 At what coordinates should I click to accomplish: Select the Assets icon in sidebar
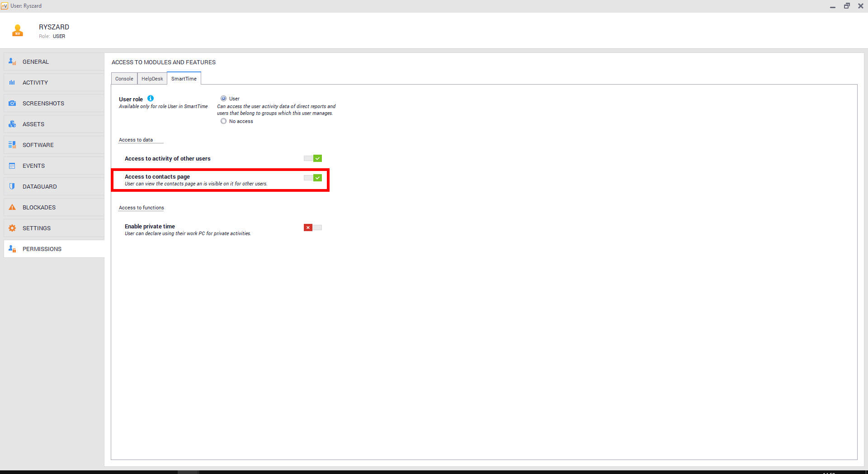coord(12,124)
